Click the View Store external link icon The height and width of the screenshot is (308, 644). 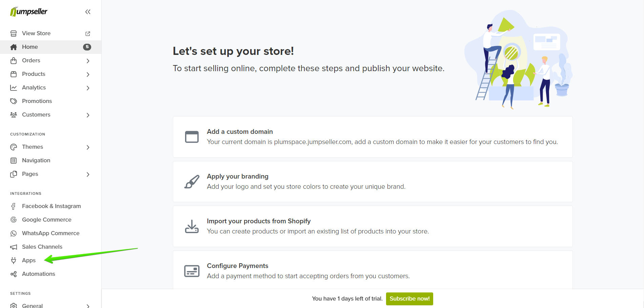[88, 34]
